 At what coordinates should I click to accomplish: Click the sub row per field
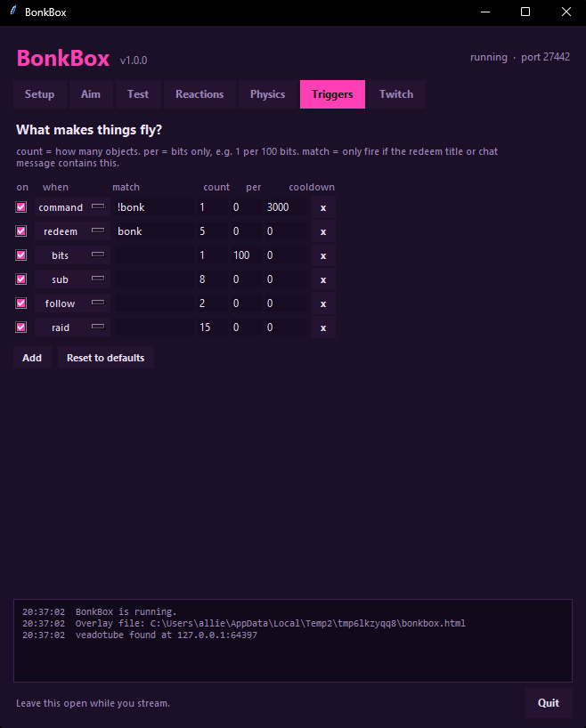[247, 279]
